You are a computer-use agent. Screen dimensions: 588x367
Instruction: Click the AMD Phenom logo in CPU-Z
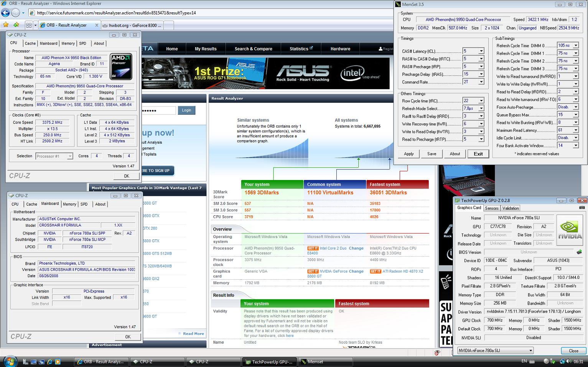121,66
